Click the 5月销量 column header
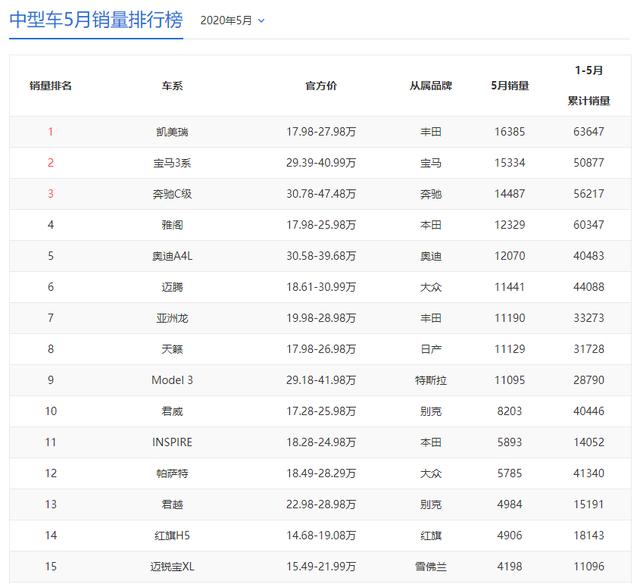 510,86
